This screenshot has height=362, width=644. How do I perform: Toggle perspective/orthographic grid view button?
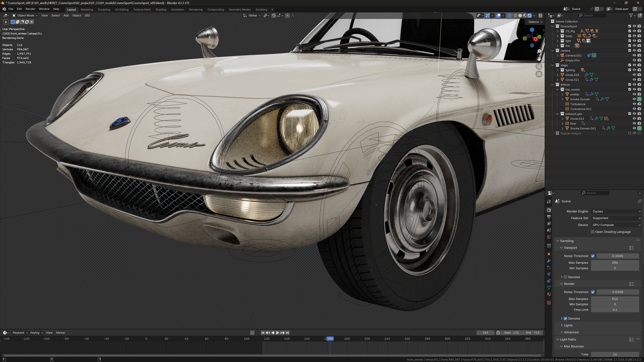click(539, 74)
